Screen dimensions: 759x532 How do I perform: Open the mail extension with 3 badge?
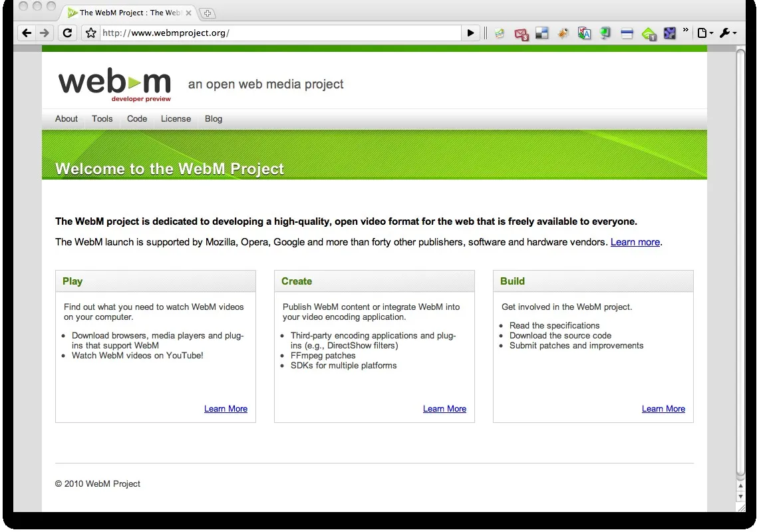click(522, 34)
